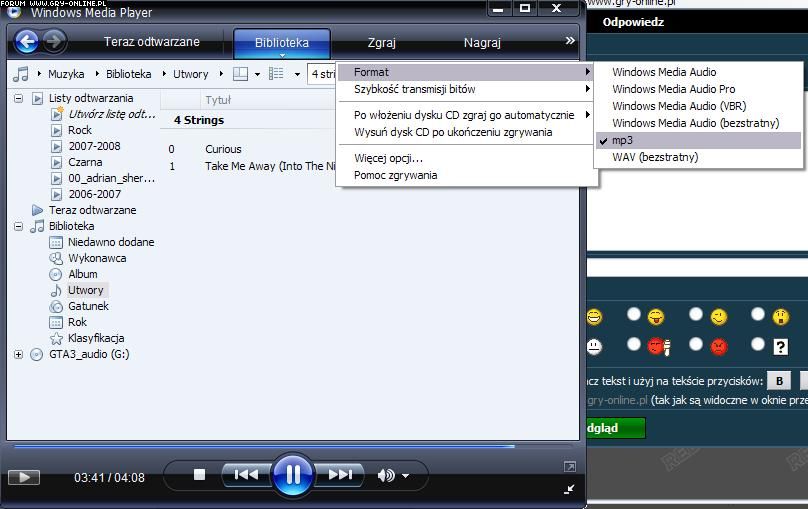The width and height of the screenshot is (808, 509).
Task: Show more tabs with the double chevron
Action: coord(570,41)
